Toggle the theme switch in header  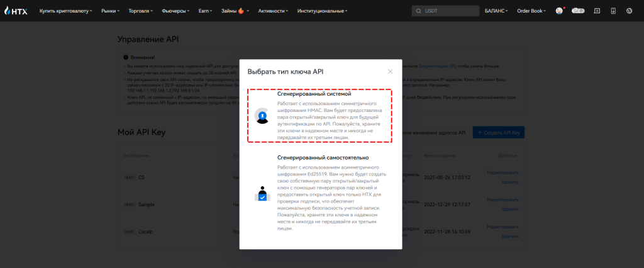point(578,11)
